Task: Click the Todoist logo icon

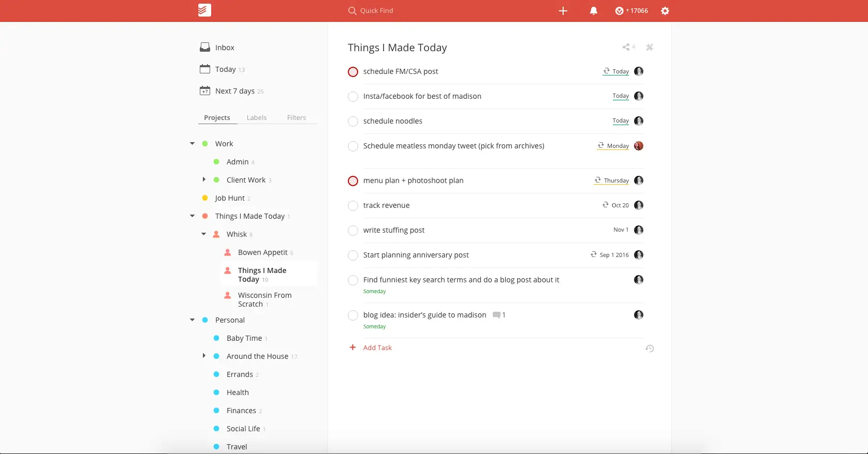Action: coord(204,10)
